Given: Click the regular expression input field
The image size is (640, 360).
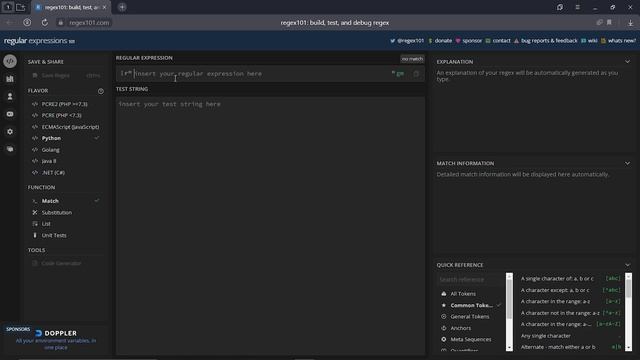Looking at the screenshot, I should [261, 74].
